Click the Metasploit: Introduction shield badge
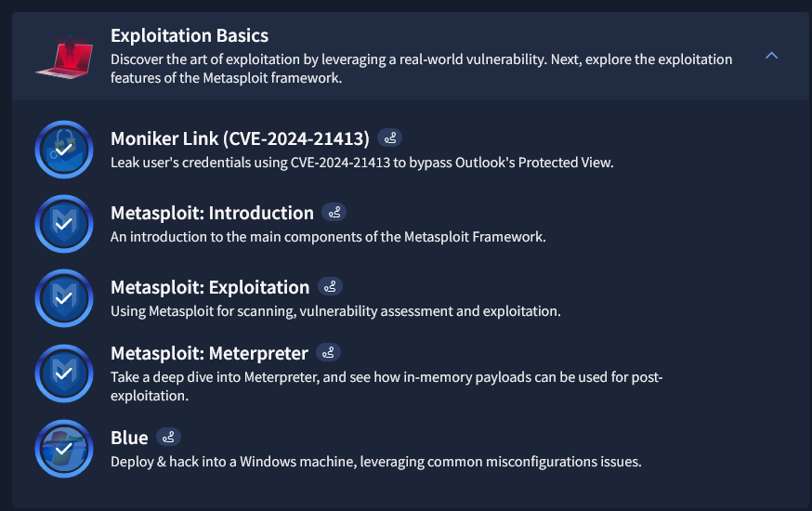This screenshot has height=511, width=812. (64, 224)
